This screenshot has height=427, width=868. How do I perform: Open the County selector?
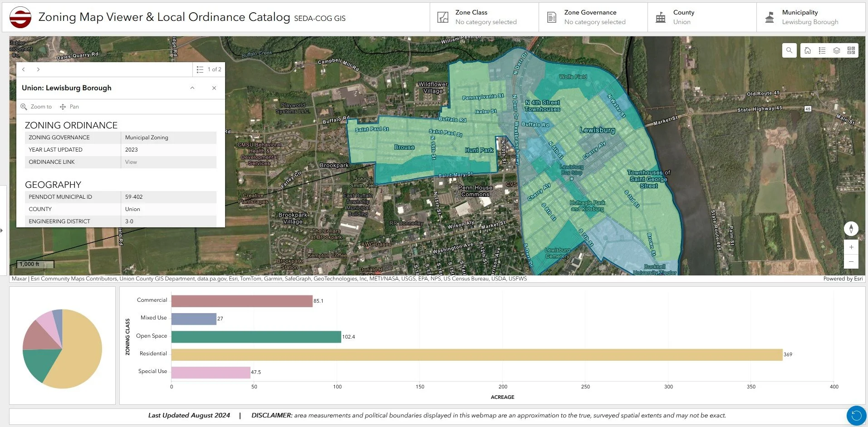point(702,17)
